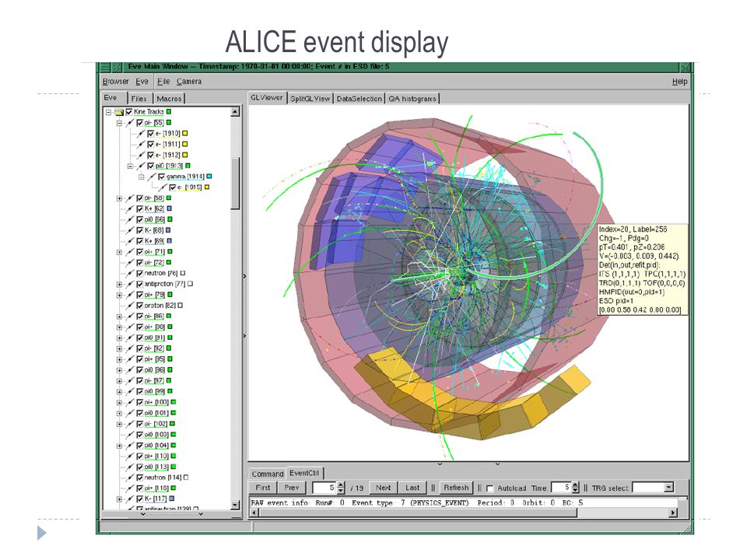
Task: Collapse the gamma [1914] node
Action: (x=141, y=177)
